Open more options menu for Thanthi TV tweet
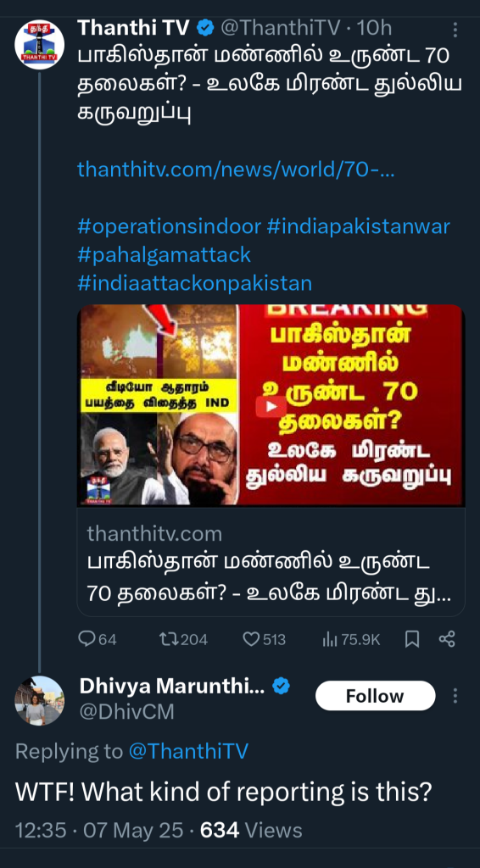Screen dimensions: 480x868 [455, 30]
